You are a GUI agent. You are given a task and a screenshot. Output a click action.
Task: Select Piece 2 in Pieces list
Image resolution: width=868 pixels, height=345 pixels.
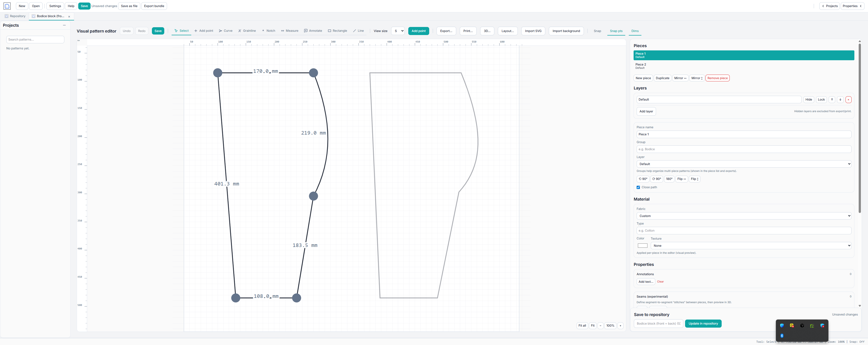tap(744, 66)
